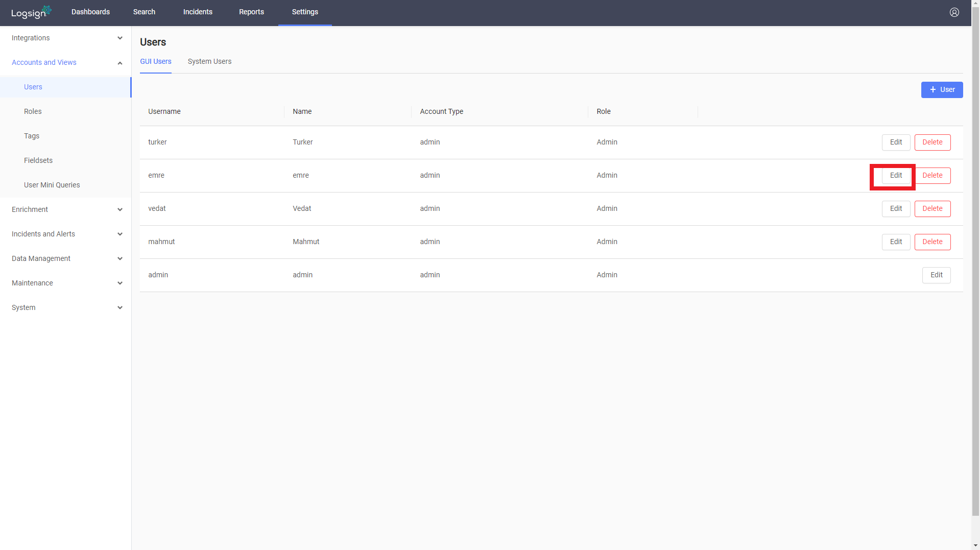Image resolution: width=980 pixels, height=550 pixels.
Task: Edit the vedat user
Action: tap(896, 208)
